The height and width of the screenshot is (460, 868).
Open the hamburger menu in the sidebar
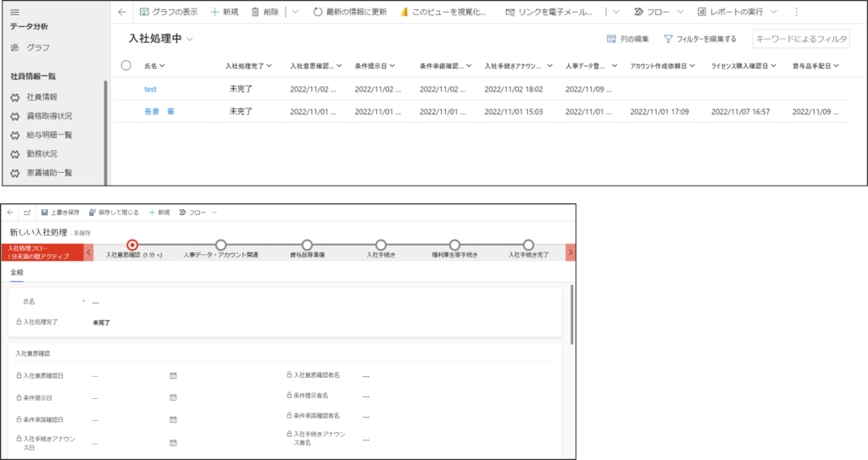(x=14, y=13)
